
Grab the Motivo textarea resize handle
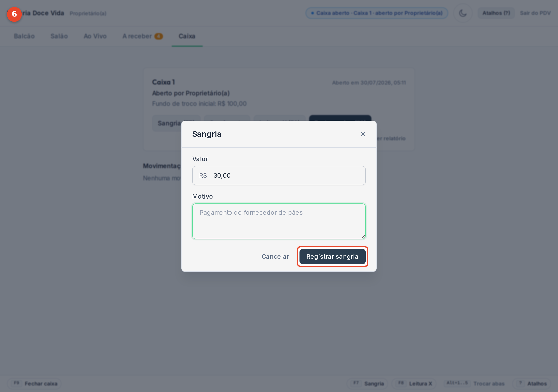point(363,237)
